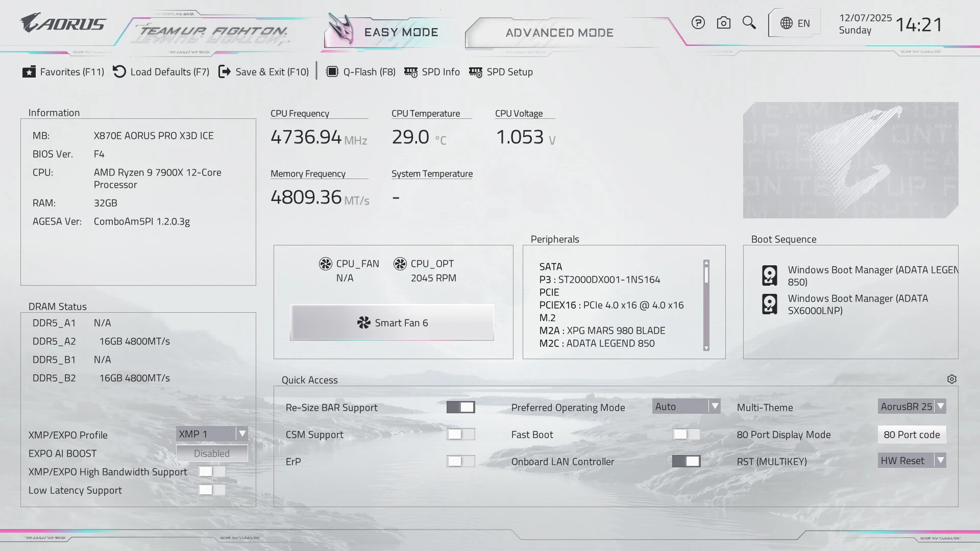Enable CSM Support toggle
980x551 pixels.
460,434
